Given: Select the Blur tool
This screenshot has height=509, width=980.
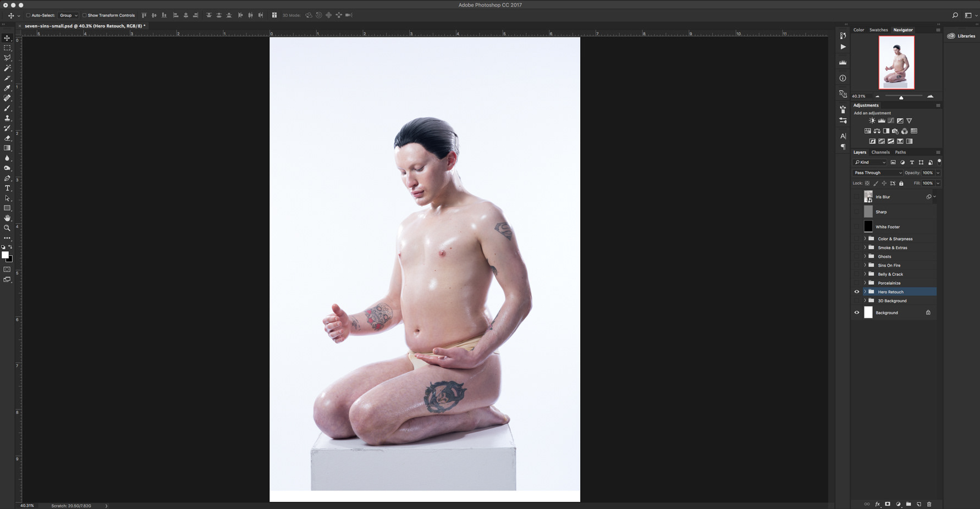Looking at the screenshot, I should click(7, 158).
